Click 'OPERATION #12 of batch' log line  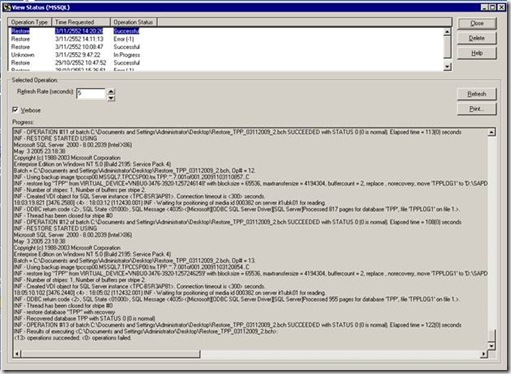(x=237, y=222)
